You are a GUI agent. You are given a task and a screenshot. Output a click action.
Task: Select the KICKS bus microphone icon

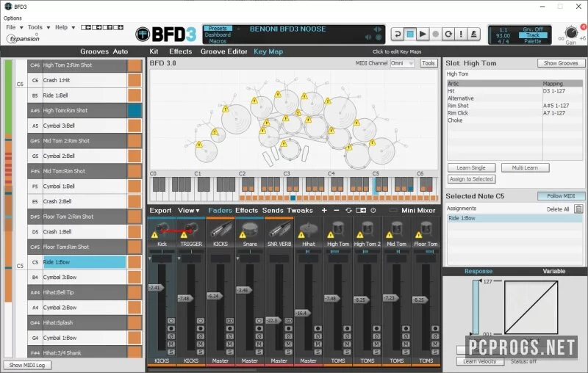(x=220, y=228)
